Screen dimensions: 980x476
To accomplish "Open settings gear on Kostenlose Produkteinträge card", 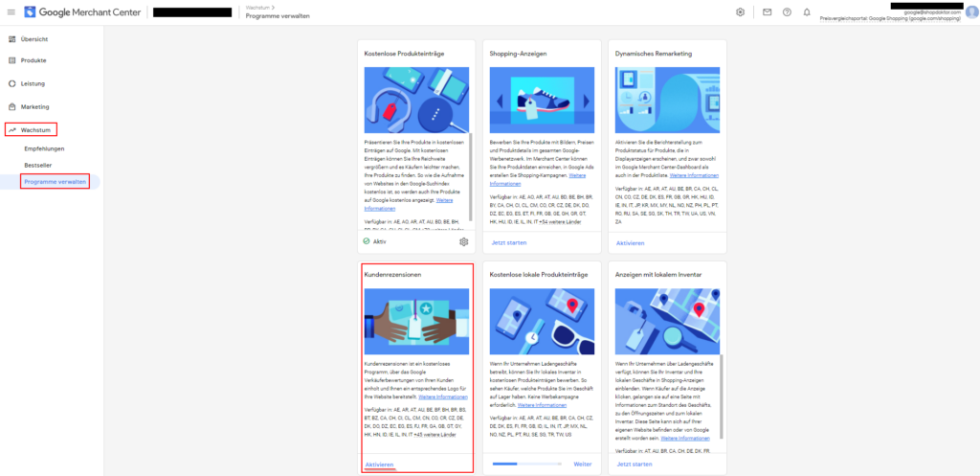I will (x=464, y=242).
